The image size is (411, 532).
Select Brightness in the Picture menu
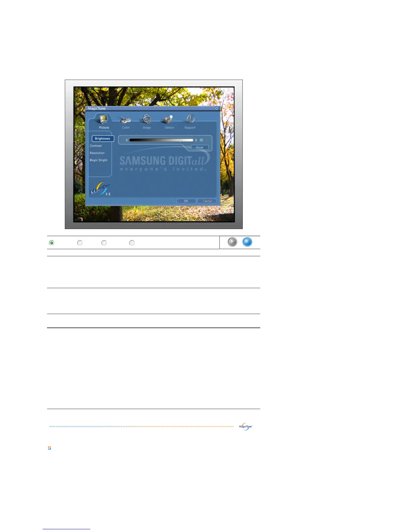[x=103, y=139]
